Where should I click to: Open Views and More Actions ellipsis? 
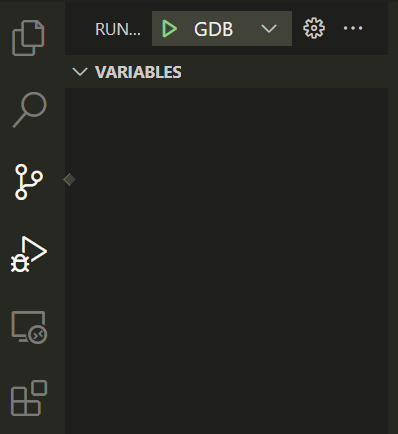point(353,28)
